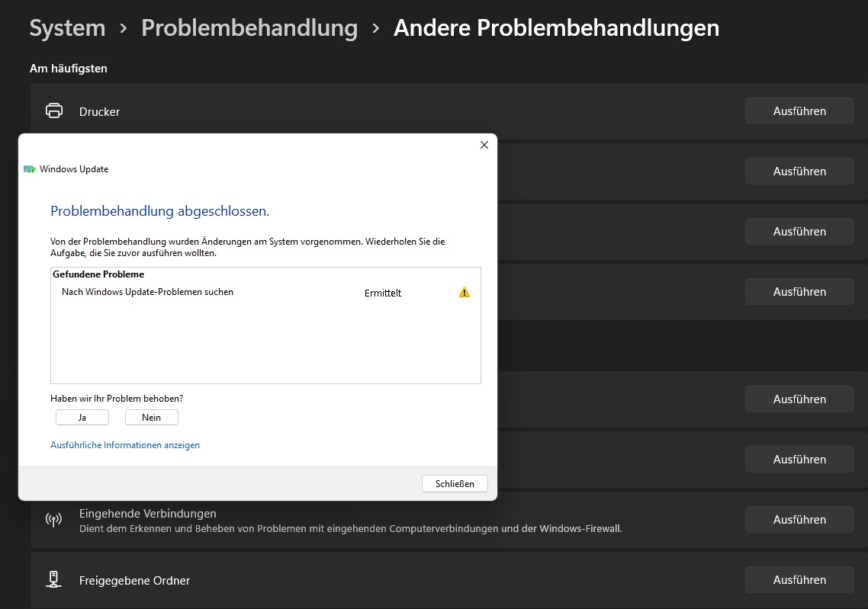Click the Freigegebene Ordner row title
Screen dimensions: 868x609
(134, 580)
